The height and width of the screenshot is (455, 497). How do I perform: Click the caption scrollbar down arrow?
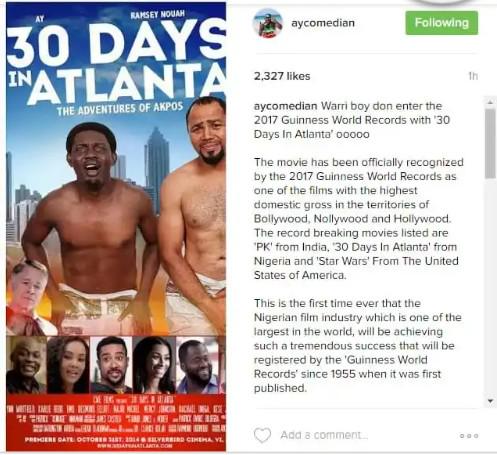click(490, 401)
